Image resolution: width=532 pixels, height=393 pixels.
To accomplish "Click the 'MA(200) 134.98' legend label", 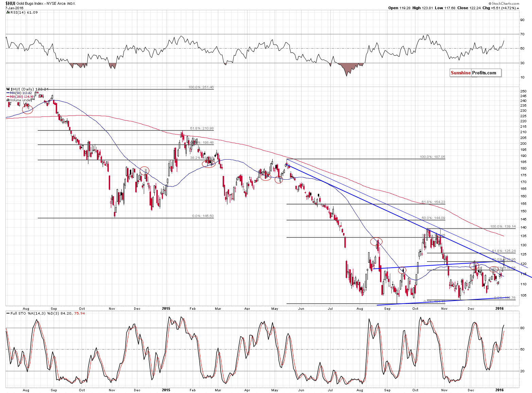I will click(x=22, y=97).
